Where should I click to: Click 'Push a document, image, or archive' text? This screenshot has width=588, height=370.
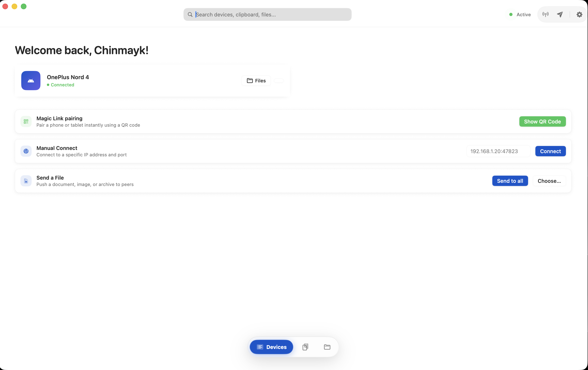pyautogui.click(x=85, y=185)
